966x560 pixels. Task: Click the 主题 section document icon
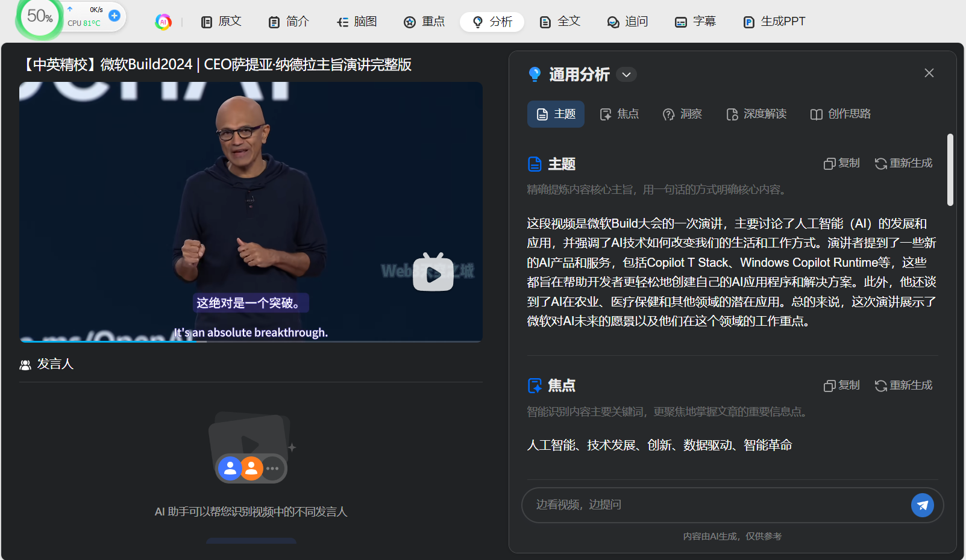pyautogui.click(x=534, y=164)
